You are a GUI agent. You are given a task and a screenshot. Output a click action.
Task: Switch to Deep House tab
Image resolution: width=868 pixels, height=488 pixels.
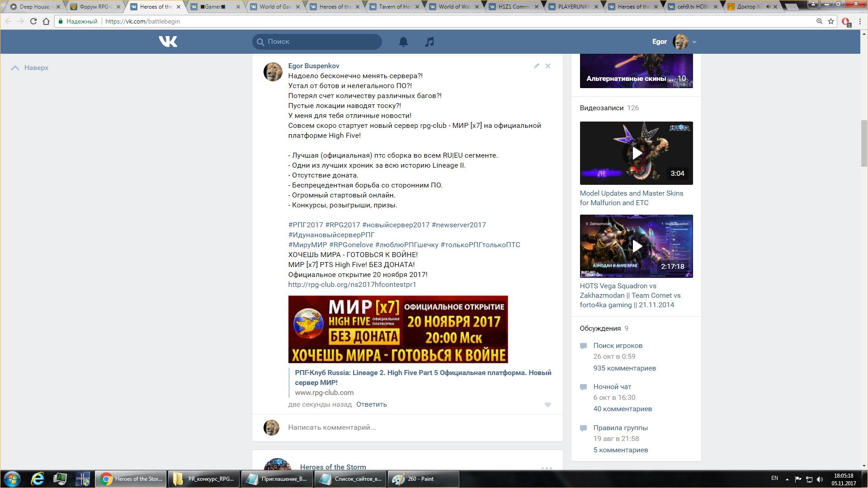(35, 7)
